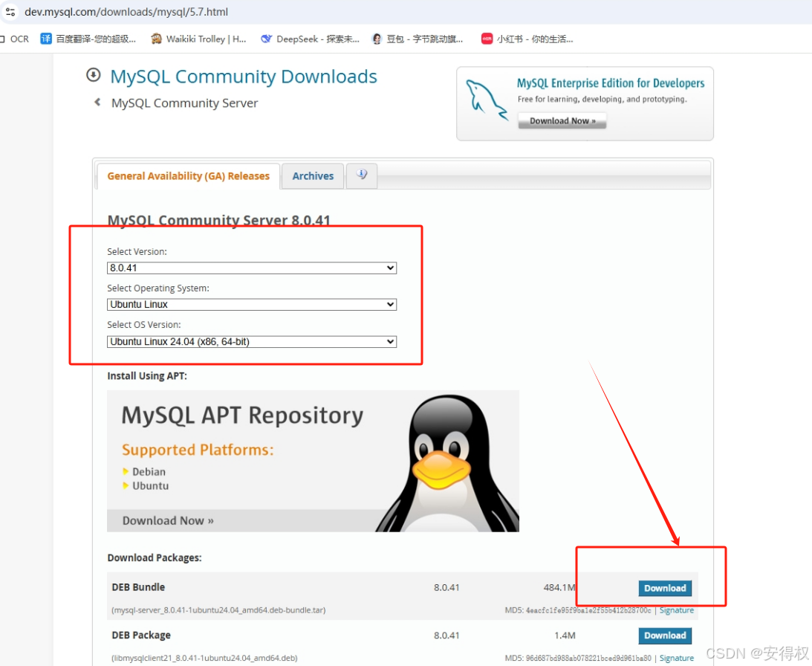
Task: Click Download button for DEB Package
Action: (665, 636)
